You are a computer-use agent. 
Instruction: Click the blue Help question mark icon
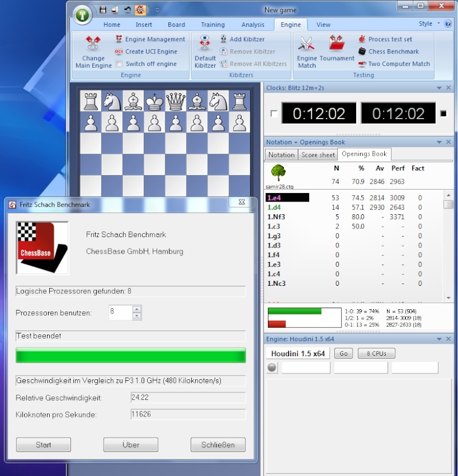pos(448,23)
